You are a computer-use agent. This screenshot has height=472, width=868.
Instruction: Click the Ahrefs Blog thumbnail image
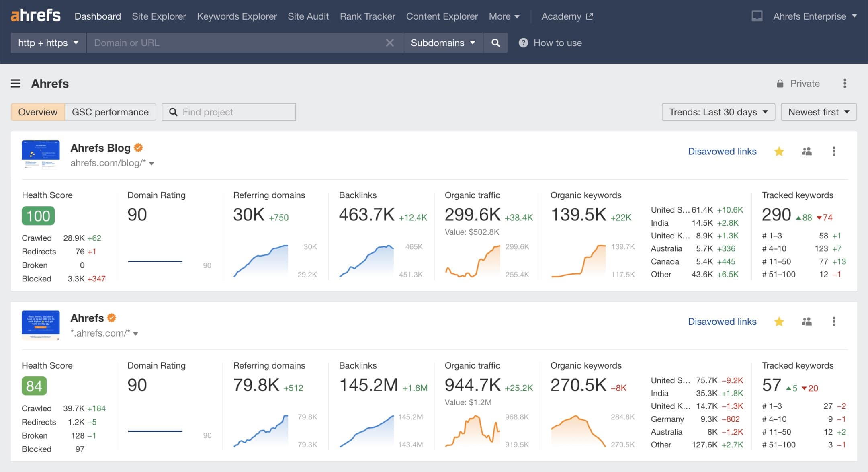tap(40, 154)
